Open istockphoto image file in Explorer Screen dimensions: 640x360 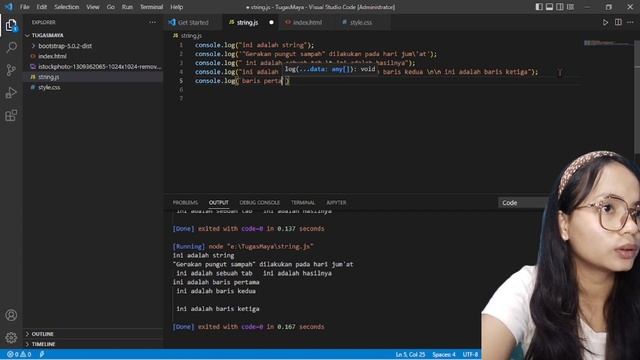100,67
